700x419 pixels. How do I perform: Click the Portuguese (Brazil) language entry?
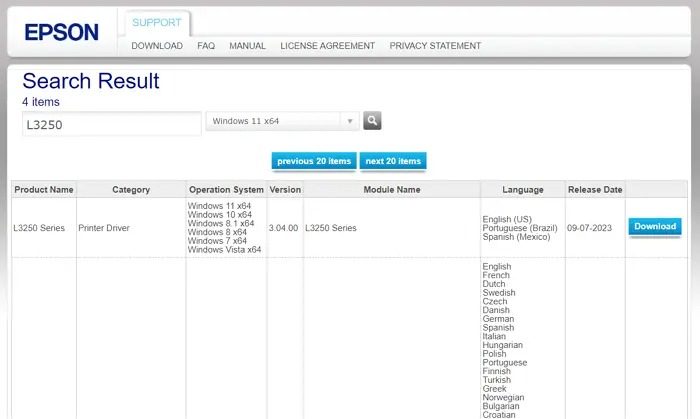click(520, 228)
